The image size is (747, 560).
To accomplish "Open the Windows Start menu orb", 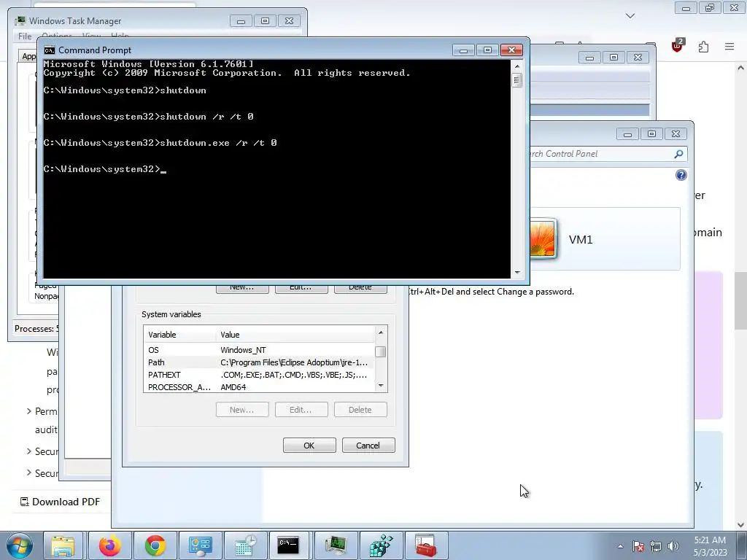I will [x=20, y=545].
